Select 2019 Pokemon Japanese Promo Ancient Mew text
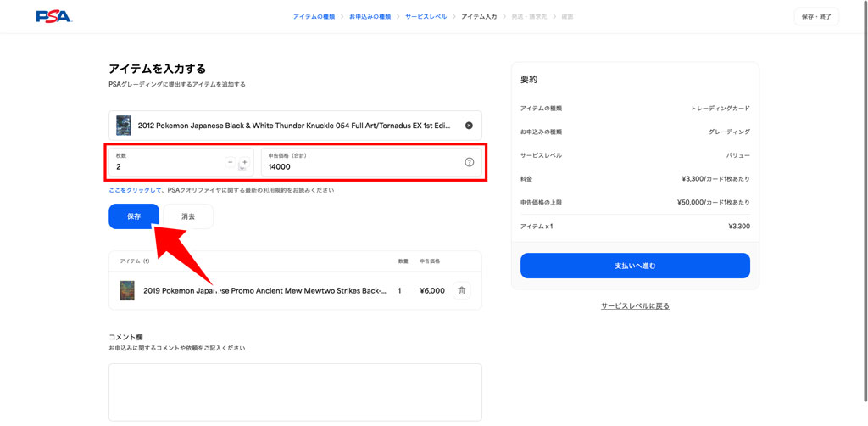This screenshot has width=868, height=426. click(x=264, y=290)
